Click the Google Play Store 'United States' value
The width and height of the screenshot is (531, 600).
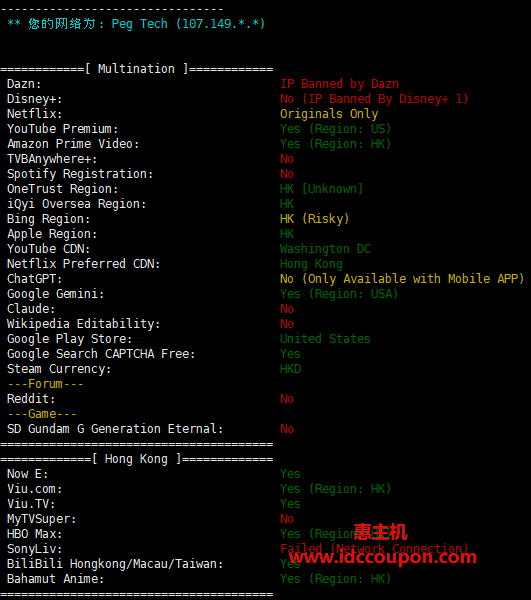coord(325,339)
